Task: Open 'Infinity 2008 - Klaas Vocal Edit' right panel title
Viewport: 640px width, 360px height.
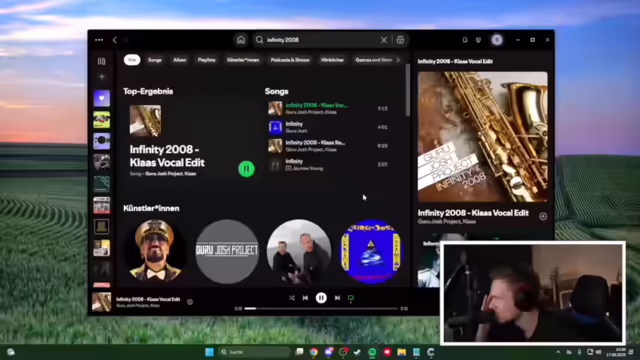Action: 473,213
